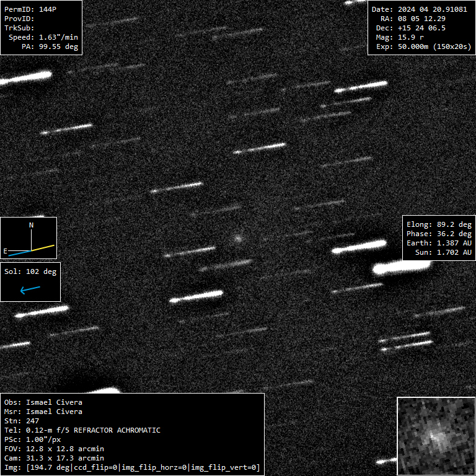The height and width of the screenshot is (476, 476).
Task: Click the blue line in compass box
Action: pyautogui.click(x=20, y=253)
